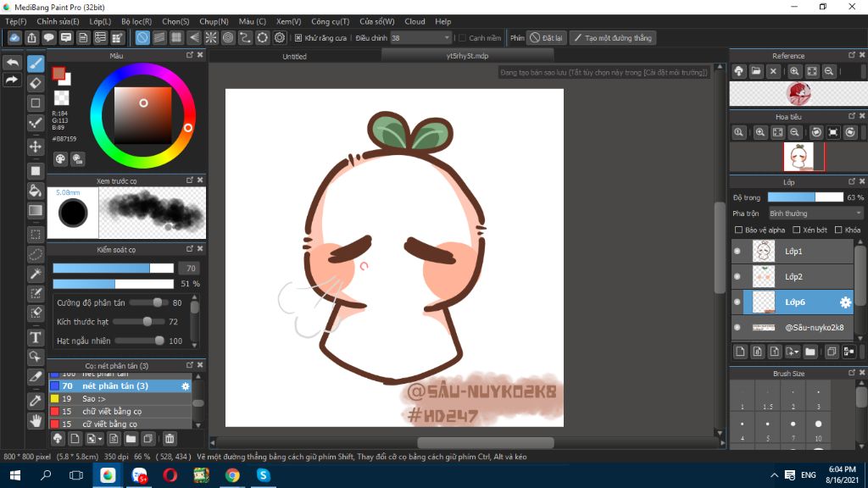
Task: Click the foreground color swatch
Action: (58, 74)
